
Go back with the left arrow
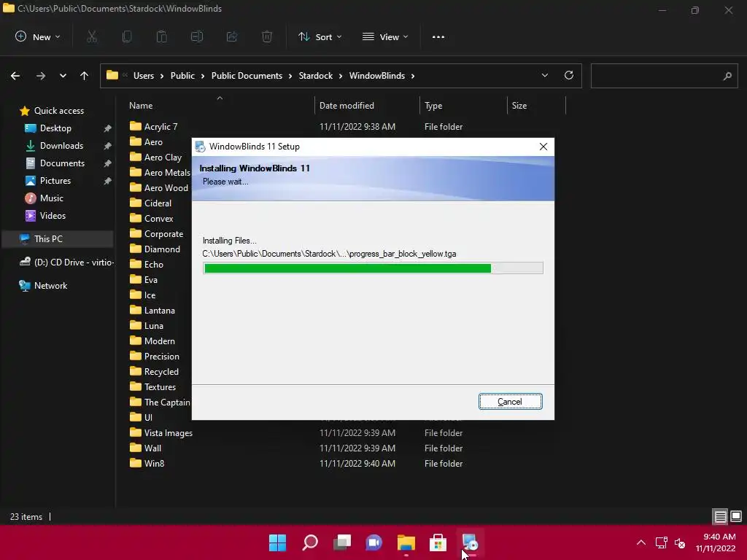(15, 76)
